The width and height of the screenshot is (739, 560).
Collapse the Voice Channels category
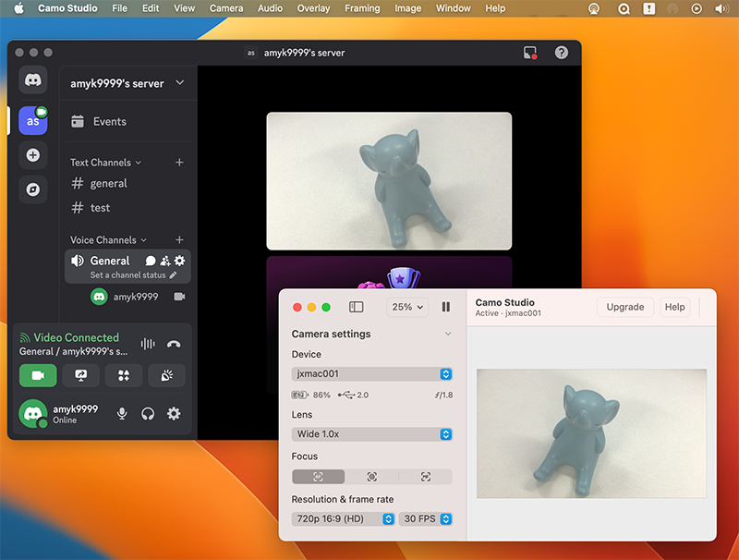108,240
